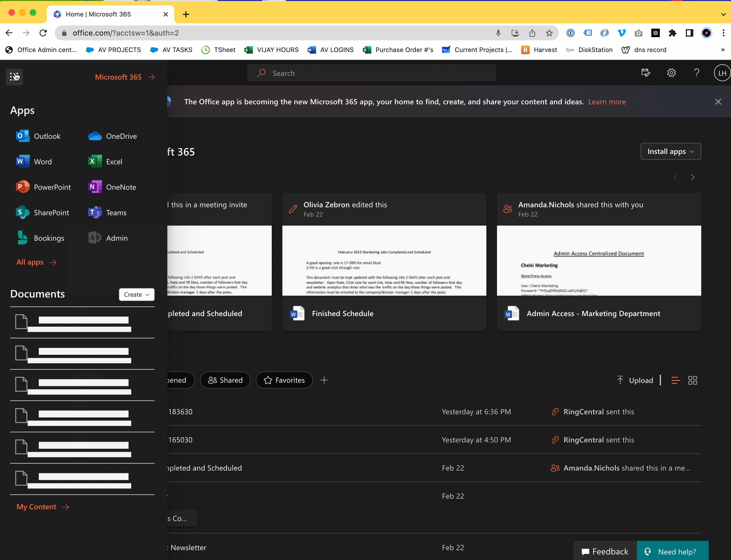
Task: Open OneDrive from the Apps list
Action: 112,136
